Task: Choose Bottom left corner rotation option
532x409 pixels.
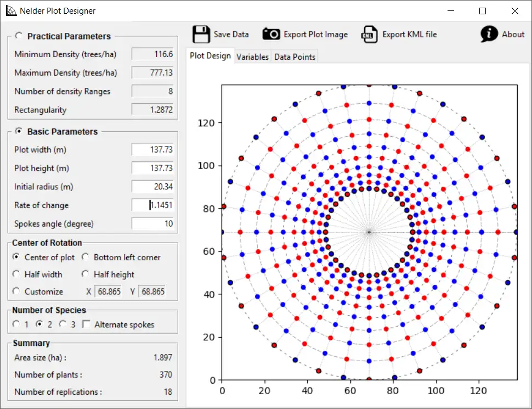Action: (85, 257)
